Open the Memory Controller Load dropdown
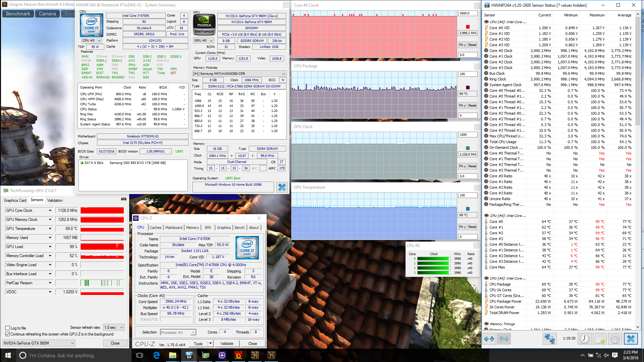644x362 pixels. (50, 256)
